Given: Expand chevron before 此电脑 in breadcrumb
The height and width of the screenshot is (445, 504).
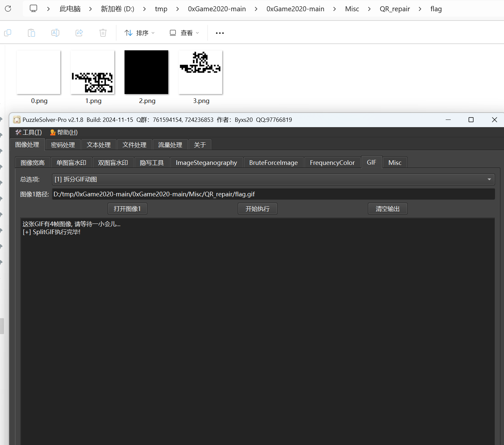Looking at the screenshot, I should click(48, 9).
